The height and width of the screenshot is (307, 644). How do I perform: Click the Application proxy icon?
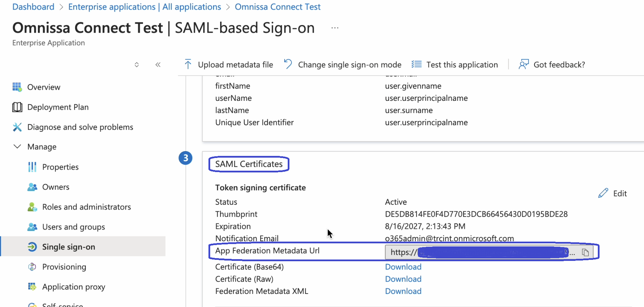(x=32, y=286)
